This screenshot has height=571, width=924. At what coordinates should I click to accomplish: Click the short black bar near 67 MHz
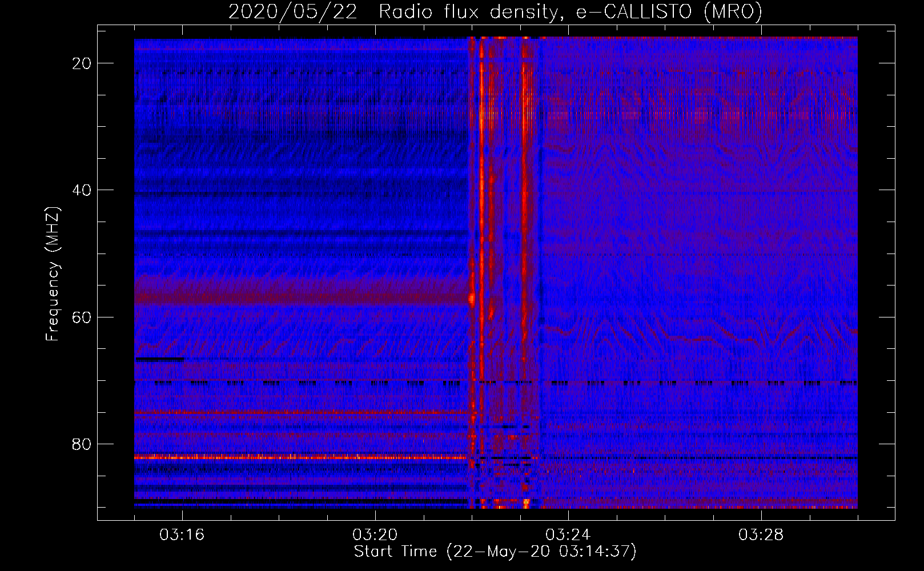click(x=159, y=359)
